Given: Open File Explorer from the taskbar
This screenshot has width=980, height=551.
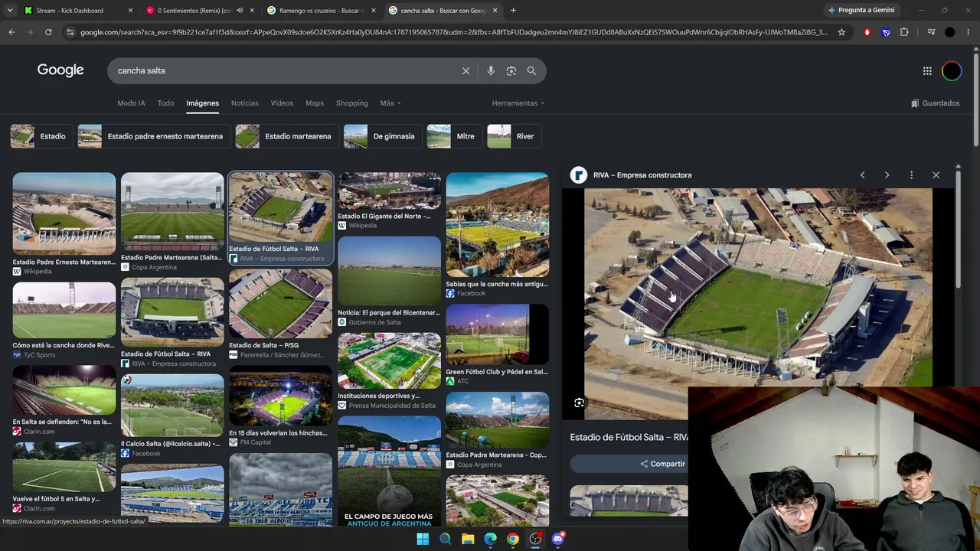Looking at the screenshot, I should [468, 539].
